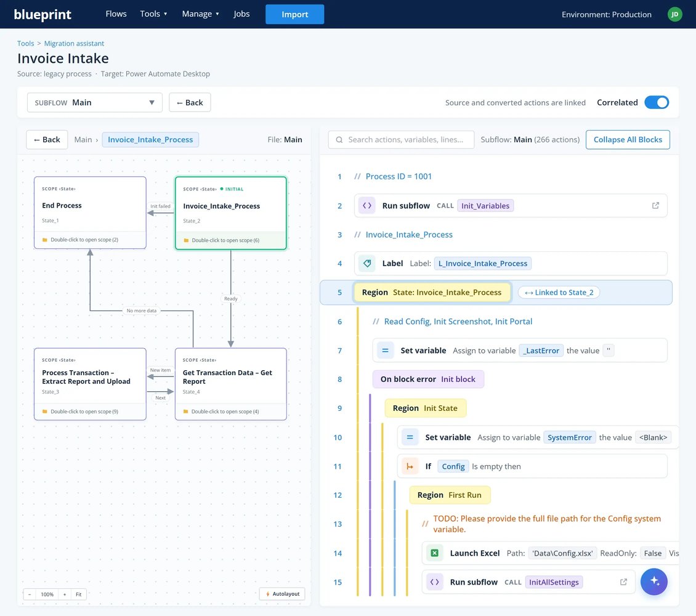Screen dimensions: 696x616
Task: Click the L_Invoice_Intake_Process label chip
Action: pos(482,263)
